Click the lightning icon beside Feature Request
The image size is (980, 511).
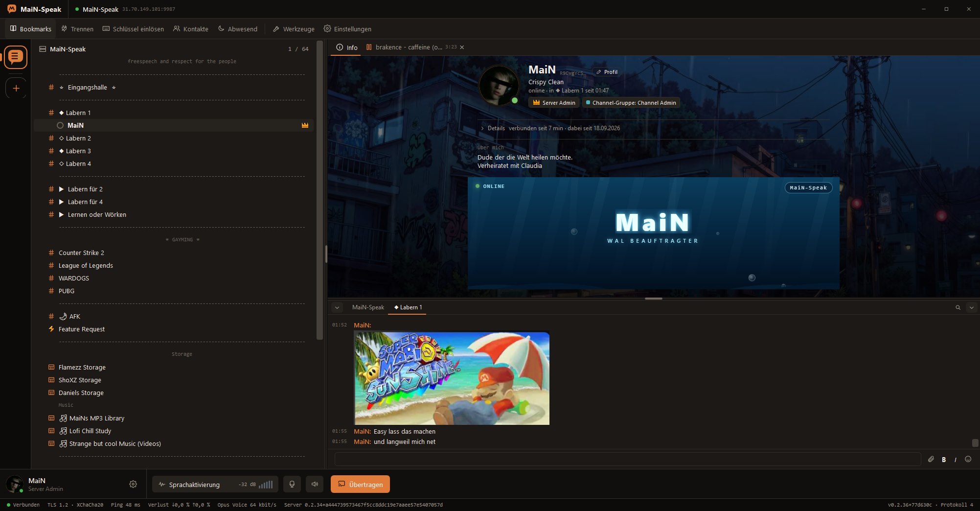pyautogui.click(x=51, y=329)
